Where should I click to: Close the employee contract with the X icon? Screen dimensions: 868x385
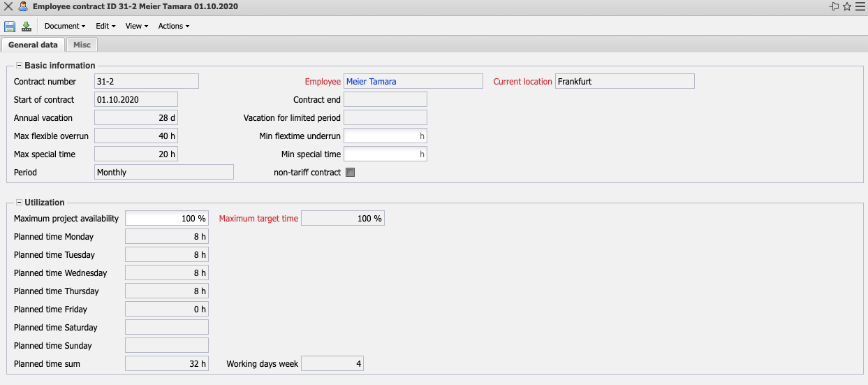[8, 6]
